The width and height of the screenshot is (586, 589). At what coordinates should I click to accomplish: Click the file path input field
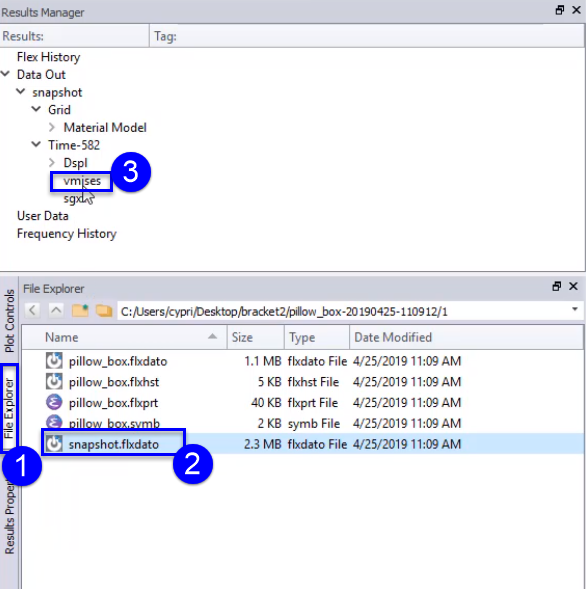342,311
